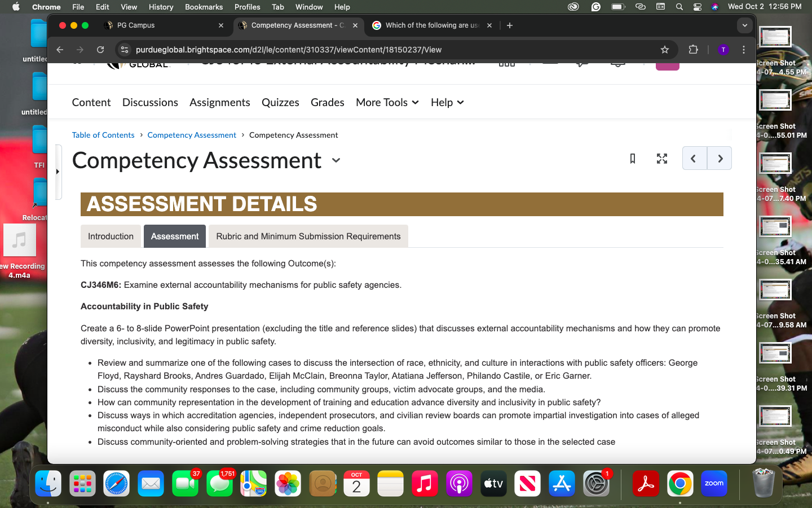Open the Grades course link
The image size is (812, 508).
click(328, 102)
